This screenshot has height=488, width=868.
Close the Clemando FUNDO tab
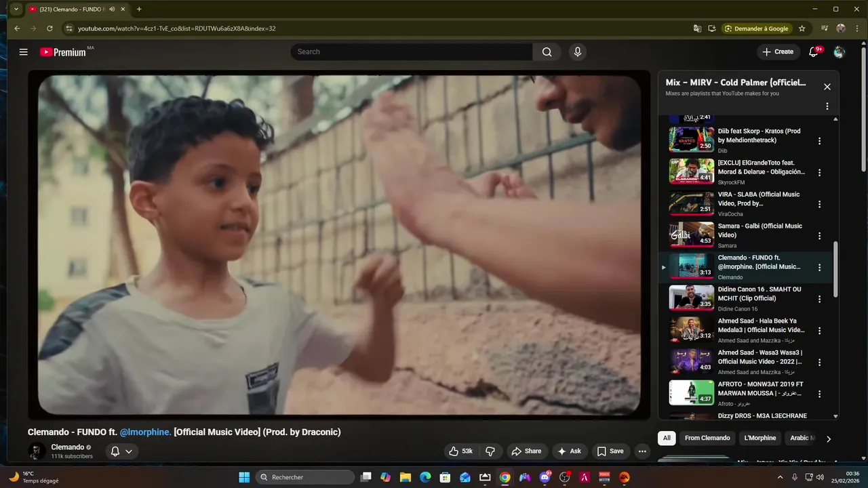point(123,9)
